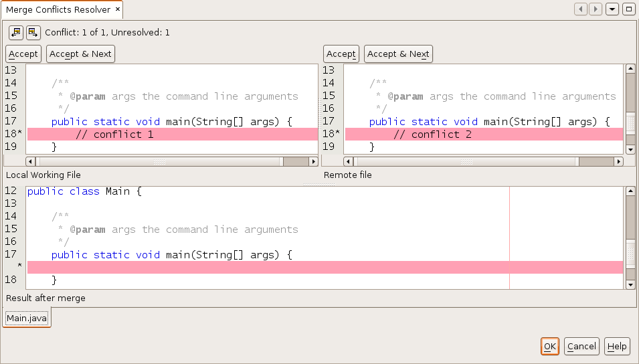The image size is (639, 364).
Task: Close the Merge Conflicts Resolver tab
Action: click(x=117, y=9)
